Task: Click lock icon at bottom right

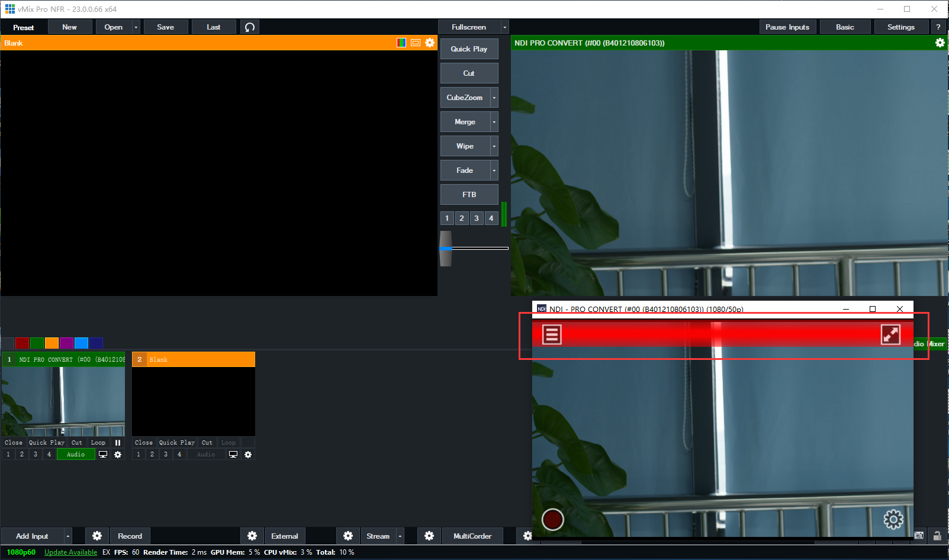Action: [x=937, y=536]
